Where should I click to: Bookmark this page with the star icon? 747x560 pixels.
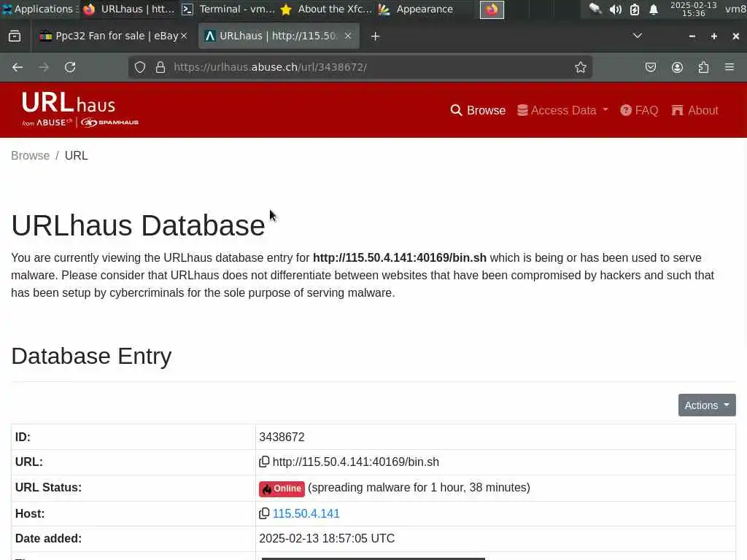pos(580,67)
